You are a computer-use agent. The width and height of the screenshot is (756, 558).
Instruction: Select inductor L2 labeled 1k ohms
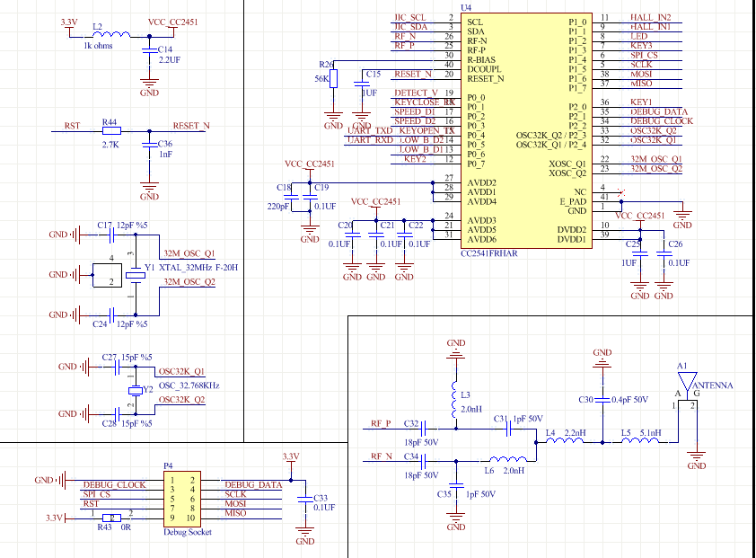pyautogui.click(x=111, y=34)
